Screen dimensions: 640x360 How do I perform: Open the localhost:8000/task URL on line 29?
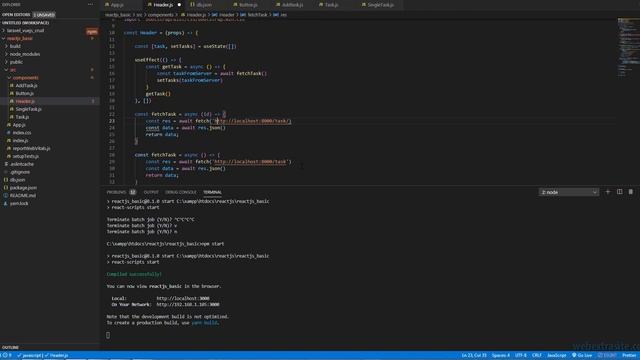[x=250, y=162]
